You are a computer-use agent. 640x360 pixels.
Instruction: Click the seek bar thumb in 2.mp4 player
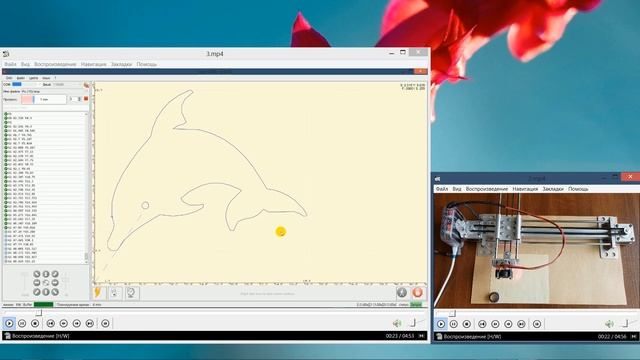452,313
